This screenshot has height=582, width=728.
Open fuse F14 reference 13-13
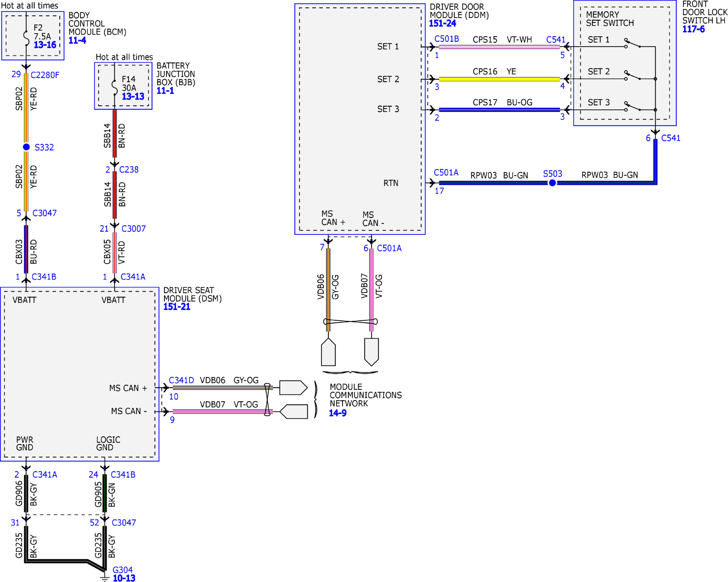(x=133, y=96)
